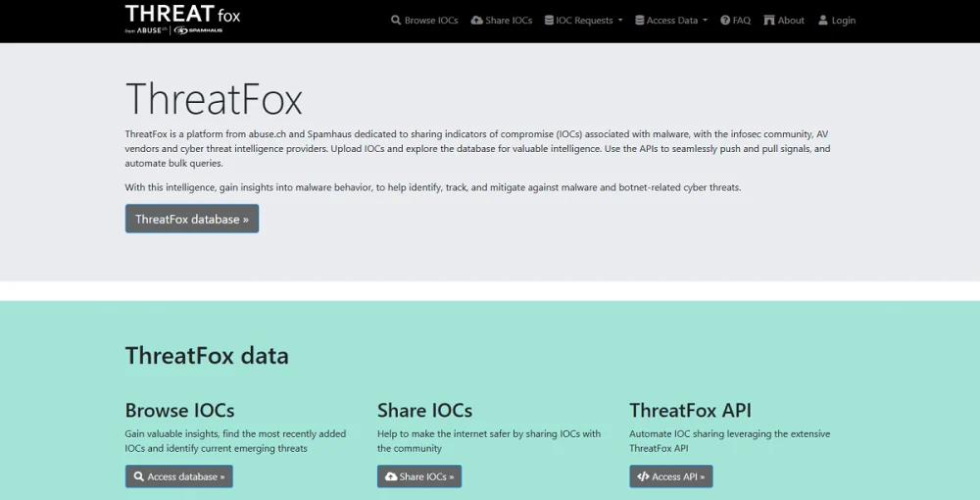Click the question mark icon beside FAQ

[725, 20]
